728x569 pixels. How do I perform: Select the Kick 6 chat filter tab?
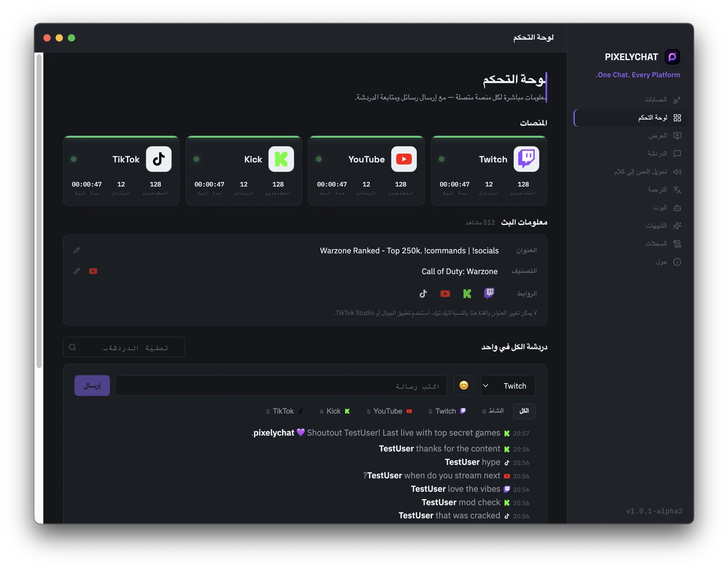335,411
